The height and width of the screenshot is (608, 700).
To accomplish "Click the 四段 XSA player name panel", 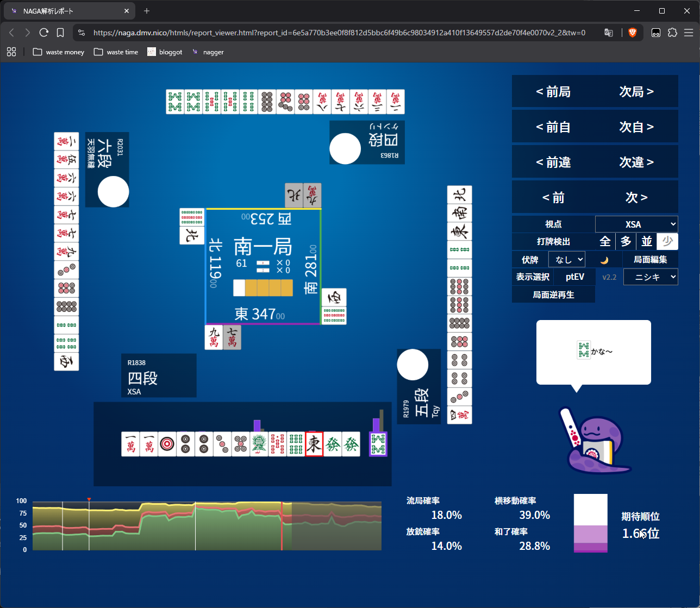I will click(x=159, y=376).
